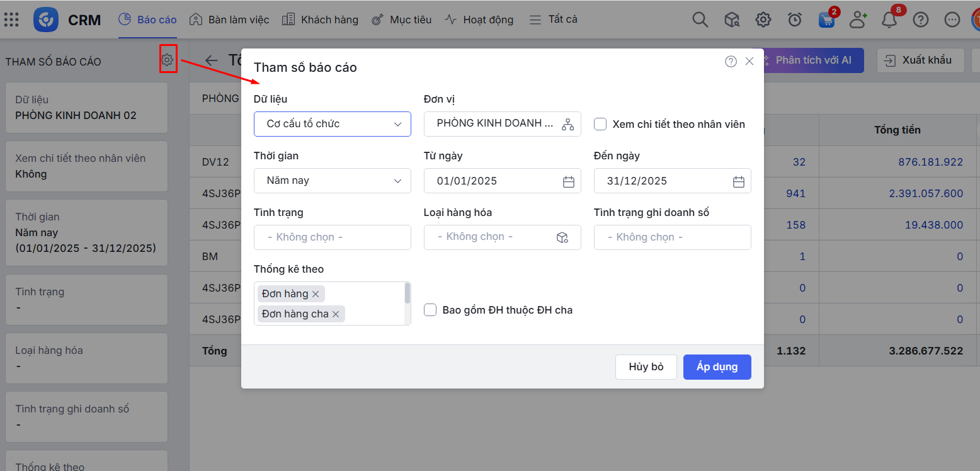The height and width of the screenshot is (471, 980).
Task: Open calendar picker for Đến ngày
Action: click(x=738, y=181)
